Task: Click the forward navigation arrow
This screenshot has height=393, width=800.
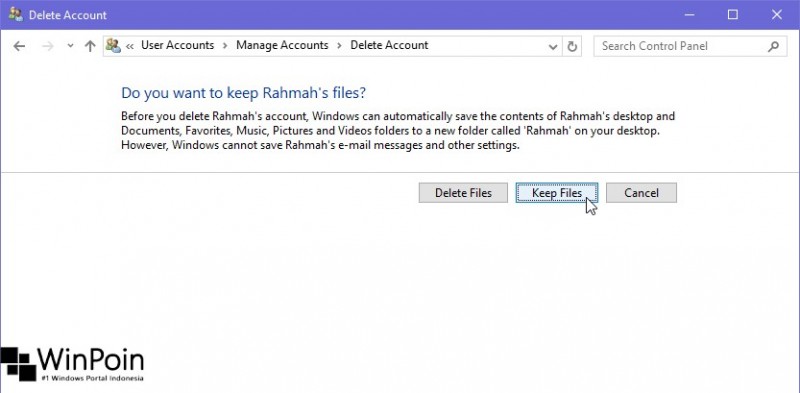Action: [47, 46]
